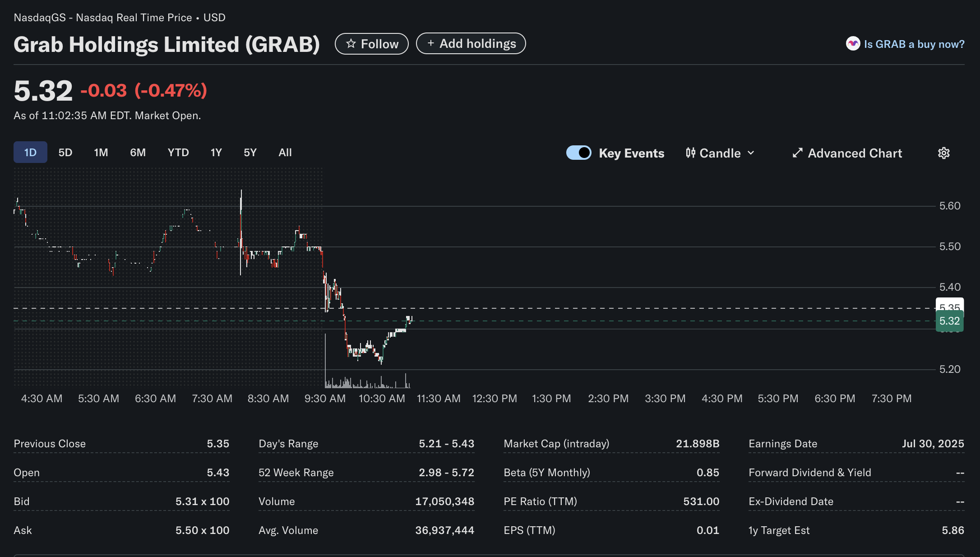Follow Grab Holdings stock
Viewport: 980px width, 557px height.
[x=372, y=44]
